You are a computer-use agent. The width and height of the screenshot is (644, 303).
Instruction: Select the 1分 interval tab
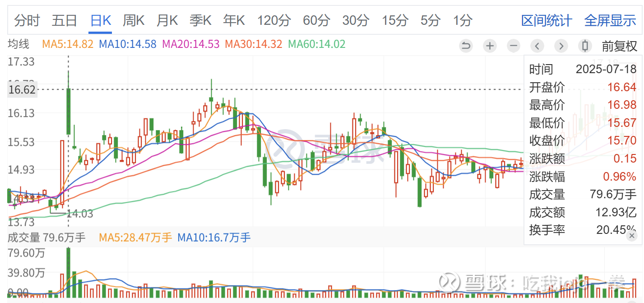[x=463, y=20]
